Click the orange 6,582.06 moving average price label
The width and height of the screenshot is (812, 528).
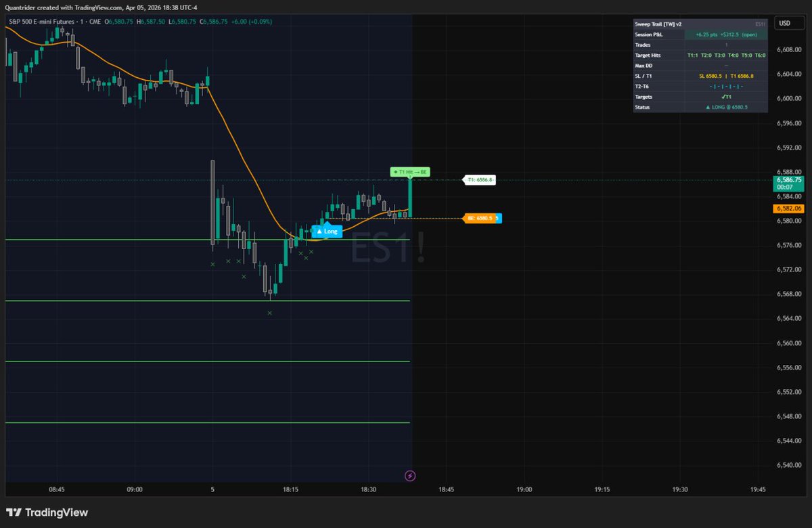(788, 208)
